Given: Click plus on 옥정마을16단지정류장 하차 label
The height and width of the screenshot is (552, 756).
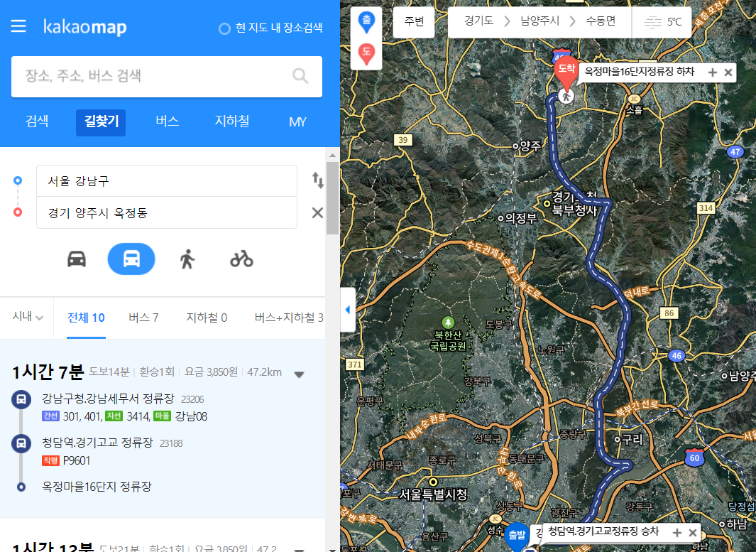Looking at the screenshot, I should 713,72.
